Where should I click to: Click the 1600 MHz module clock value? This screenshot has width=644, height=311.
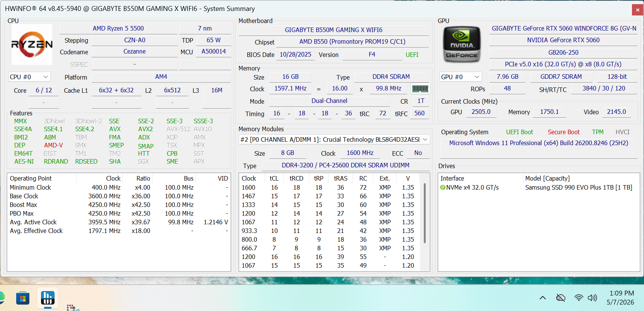tap(360, 153)
